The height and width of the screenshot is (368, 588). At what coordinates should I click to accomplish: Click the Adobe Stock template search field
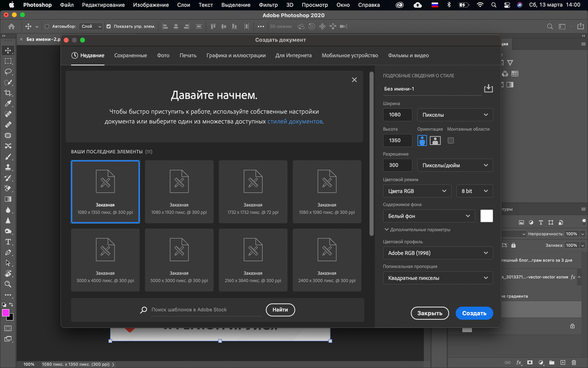point(206,310)
